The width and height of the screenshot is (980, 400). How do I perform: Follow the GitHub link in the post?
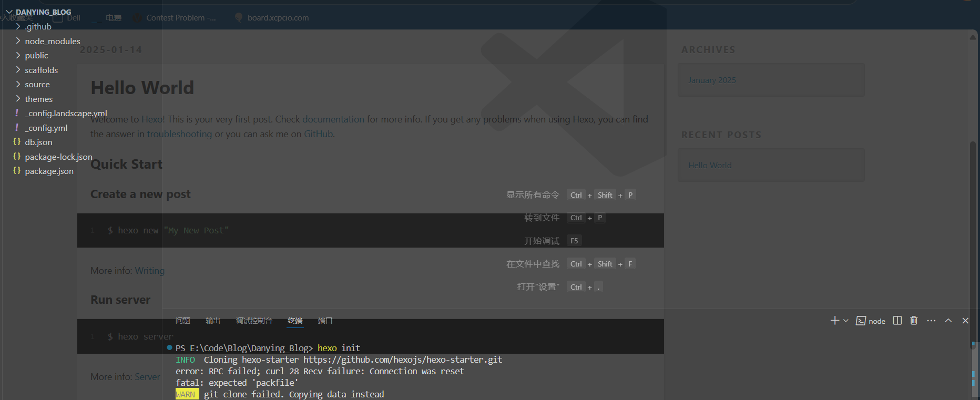318,134
